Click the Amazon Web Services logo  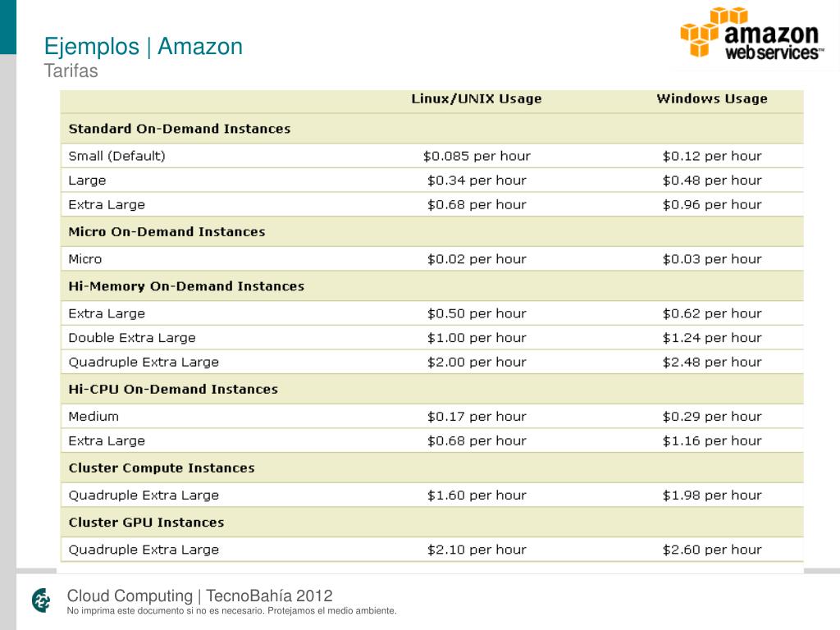(751, 33)
